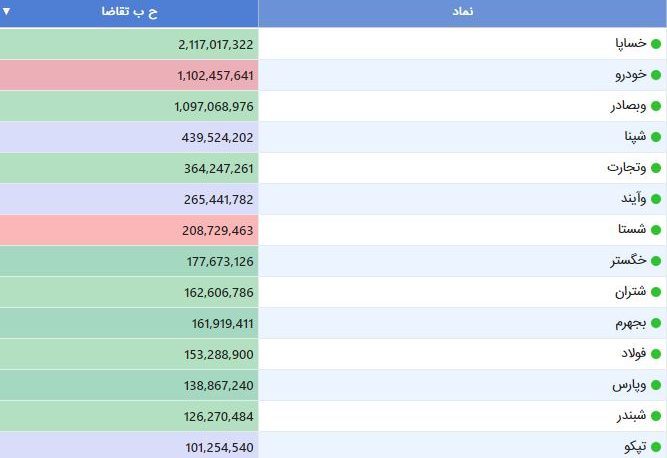This screenshot has height=458, width=667.
Task: Click the ح ب تقاضا column header label
Action: point(129,11)
